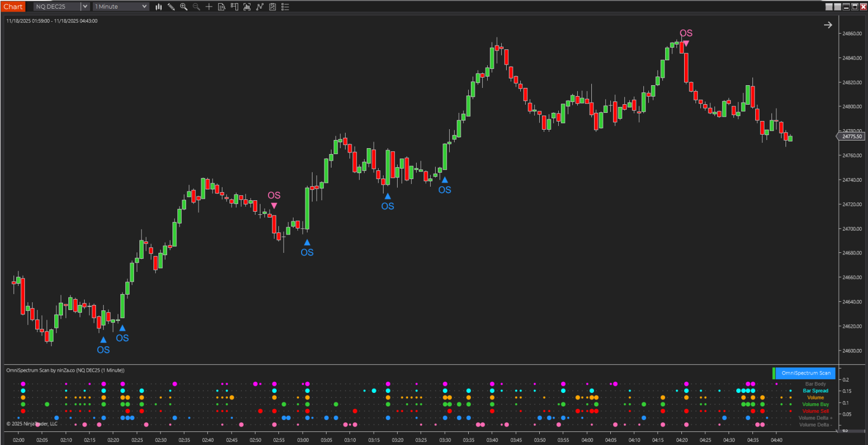
Task: Expand the NQ DEC25 instrument dropdown arrow
Action: point(85,7)
